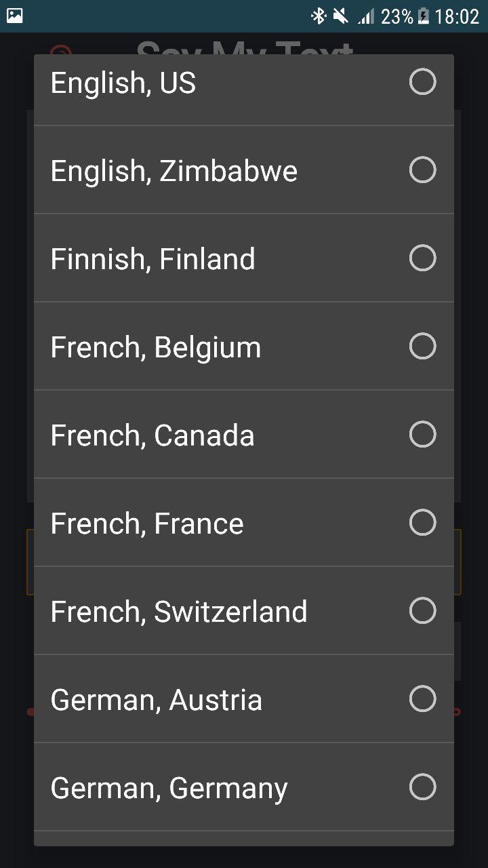
Task: Select the Finnish, Finland radio button
Action: point(422,258)
